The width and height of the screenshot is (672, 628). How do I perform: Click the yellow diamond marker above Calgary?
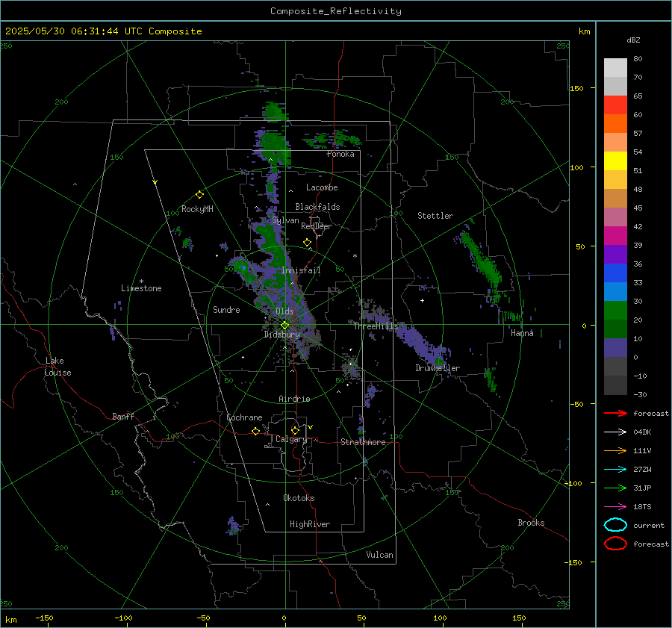[x=295, y=430]
